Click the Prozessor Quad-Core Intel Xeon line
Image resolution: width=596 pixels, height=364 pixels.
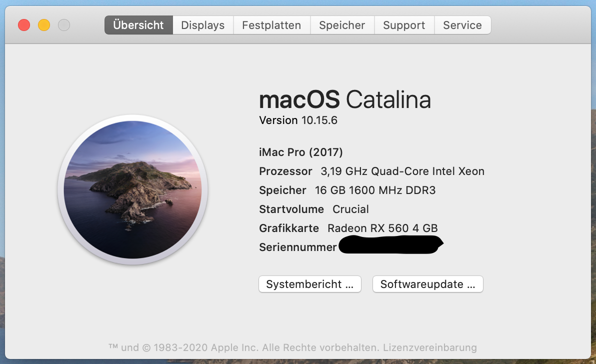(x=371, y=171)
